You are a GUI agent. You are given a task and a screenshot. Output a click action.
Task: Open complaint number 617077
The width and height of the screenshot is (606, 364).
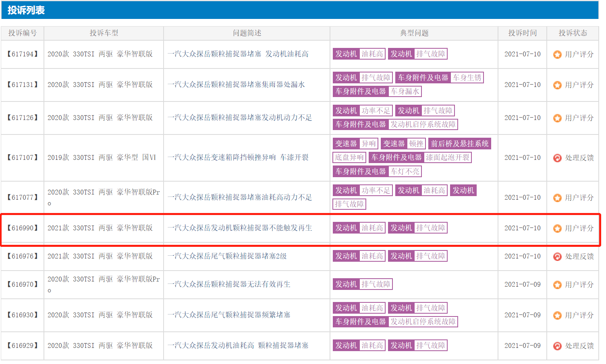click(x=23, y=197)
